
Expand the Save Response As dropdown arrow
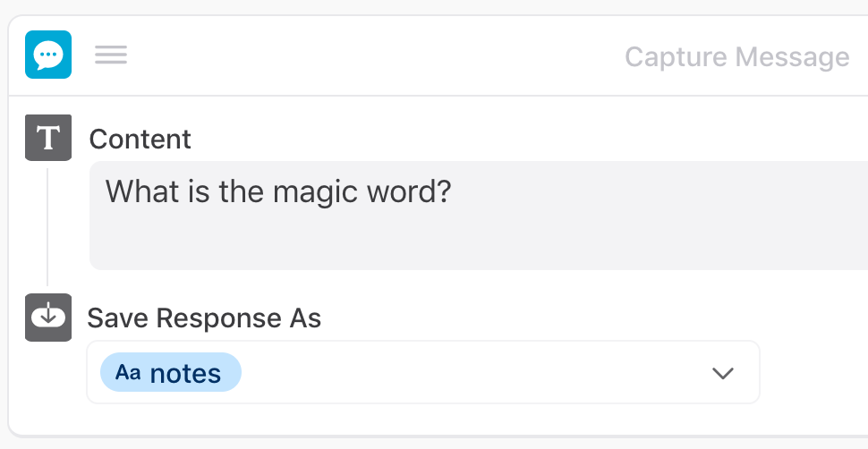pyautogui.click(x=722, y=373)
